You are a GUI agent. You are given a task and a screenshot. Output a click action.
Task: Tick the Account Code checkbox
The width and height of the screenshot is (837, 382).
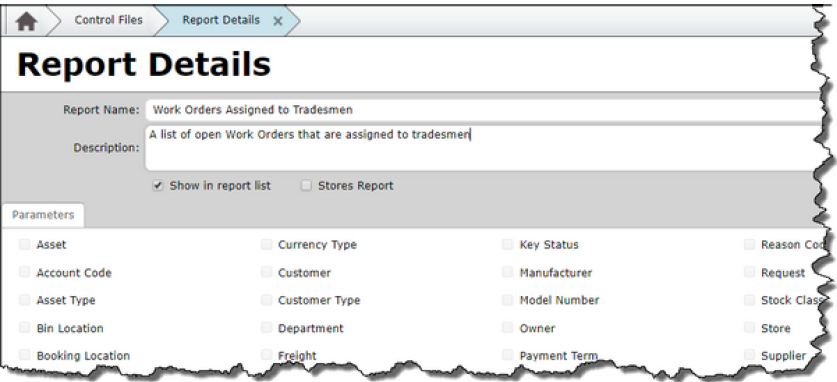tap(25, 273)
